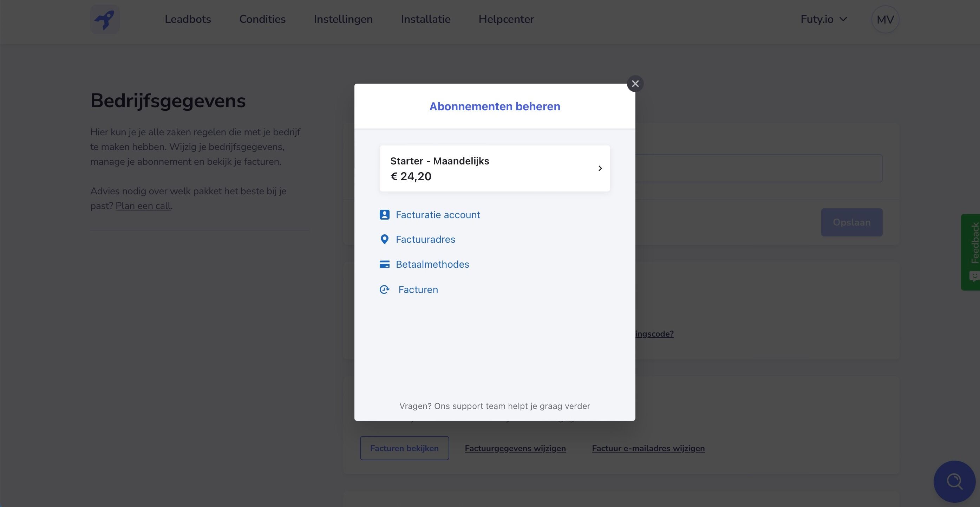Click the Facturen history icon
The height and width of the screenshot is (507, 980).
(384, 290)
